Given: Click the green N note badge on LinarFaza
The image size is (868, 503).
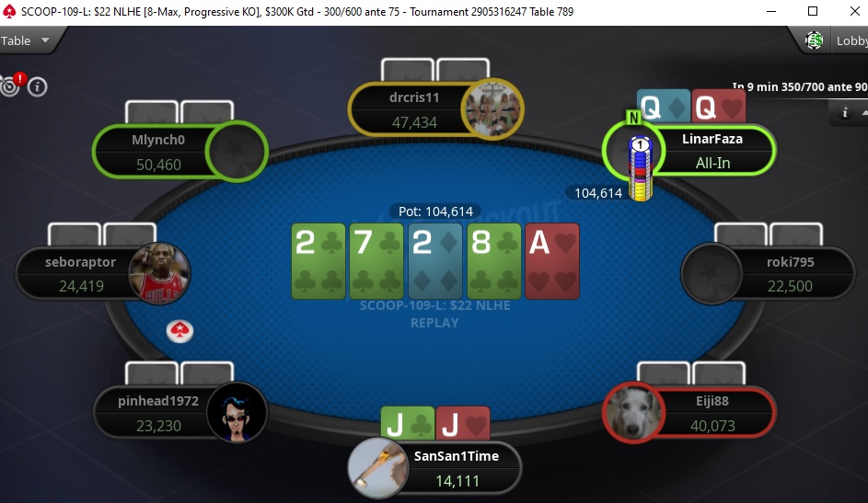Looking at the screenshot, I should [633, 117].
